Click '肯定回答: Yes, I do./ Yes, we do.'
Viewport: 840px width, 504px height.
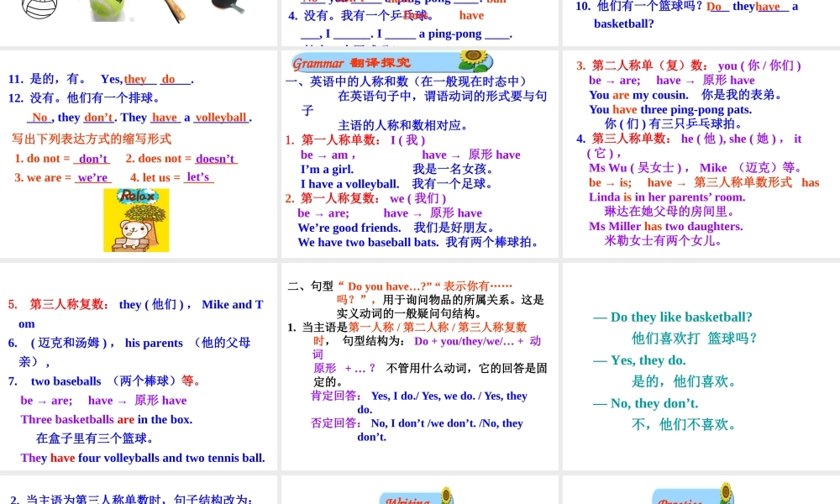click(419, 402)
